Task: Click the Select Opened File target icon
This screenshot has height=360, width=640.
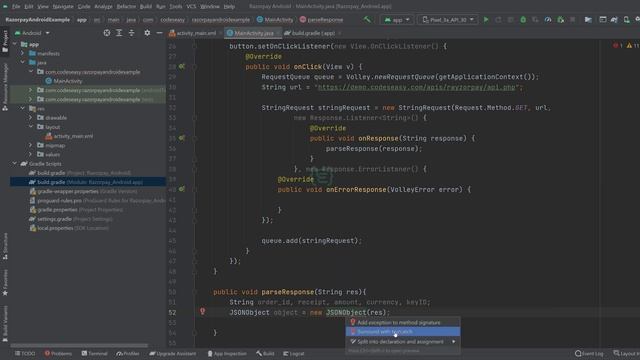Action: pos(107,33)
